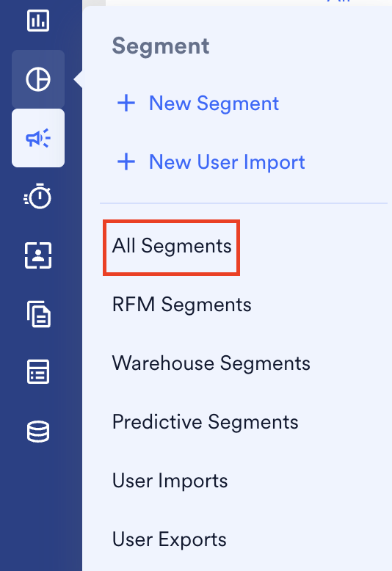Click the database cylinder icon
Image resolution: width=392 pixels, height=571 pixels.
click(x=38, y=432)
